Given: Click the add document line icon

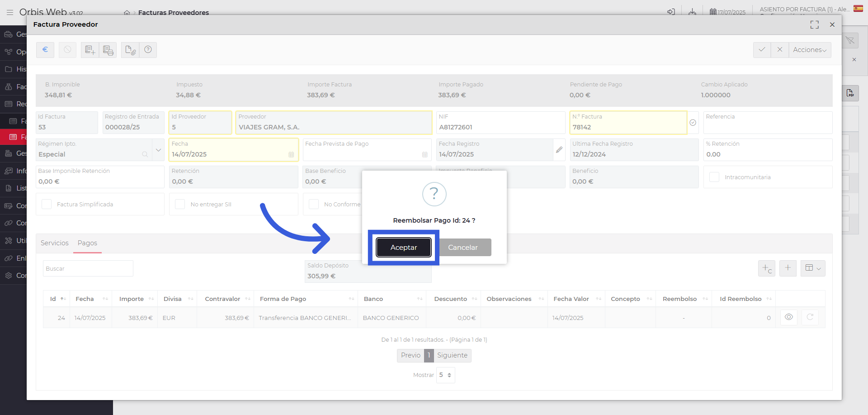Looking at the screenshot, I should (x=90, y=50).
